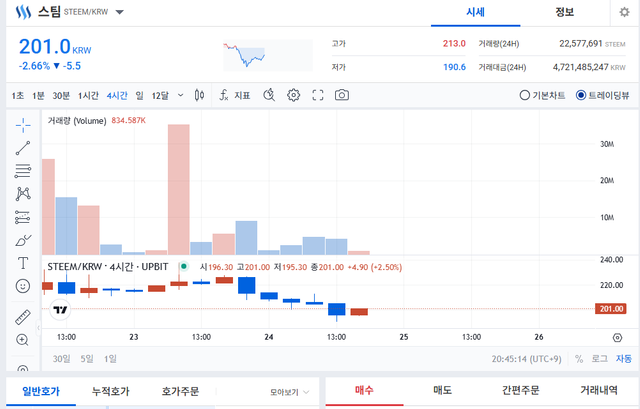Toggle percent scale mode
Viewport: 640px width, 409px height.
click(x=579, y=359)
